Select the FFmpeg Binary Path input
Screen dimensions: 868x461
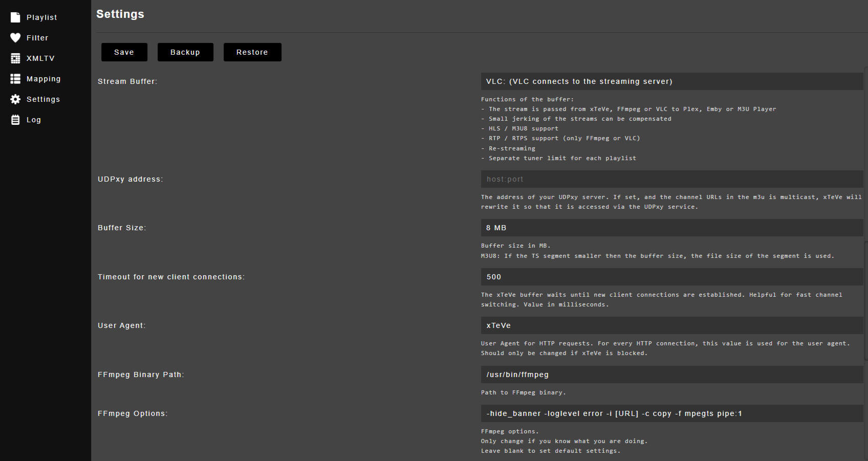point(671,375)
